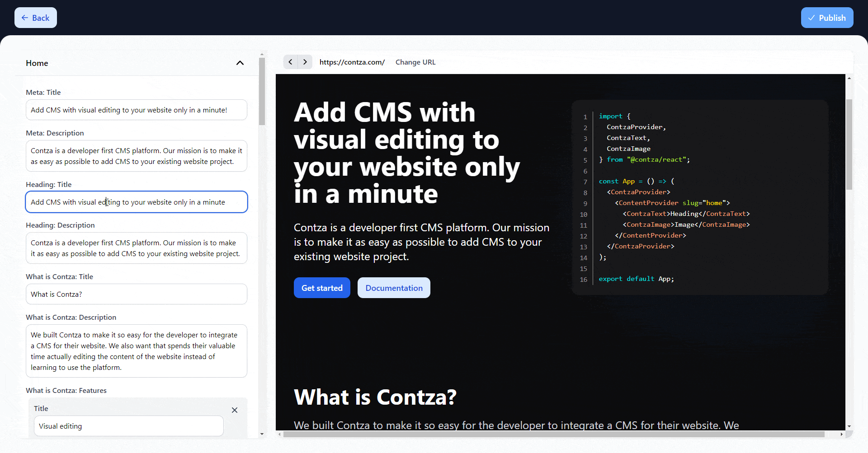Click preview scroll left arrow

click(280, 434)
